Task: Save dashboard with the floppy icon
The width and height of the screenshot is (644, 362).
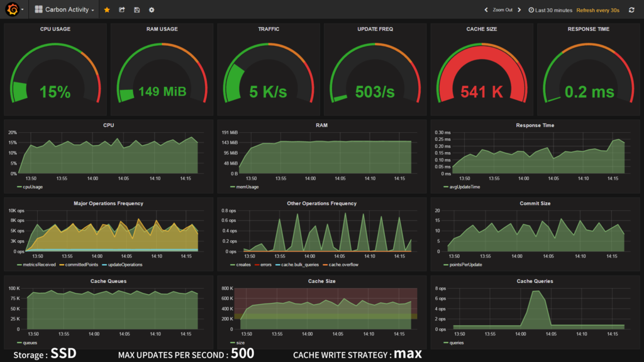Action: (136, 10)
